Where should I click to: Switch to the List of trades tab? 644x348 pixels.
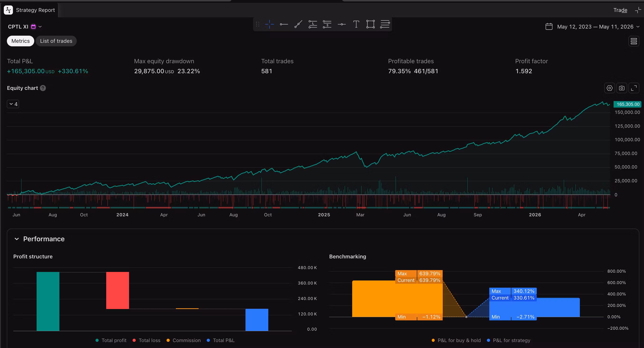(x=56, y=41)
